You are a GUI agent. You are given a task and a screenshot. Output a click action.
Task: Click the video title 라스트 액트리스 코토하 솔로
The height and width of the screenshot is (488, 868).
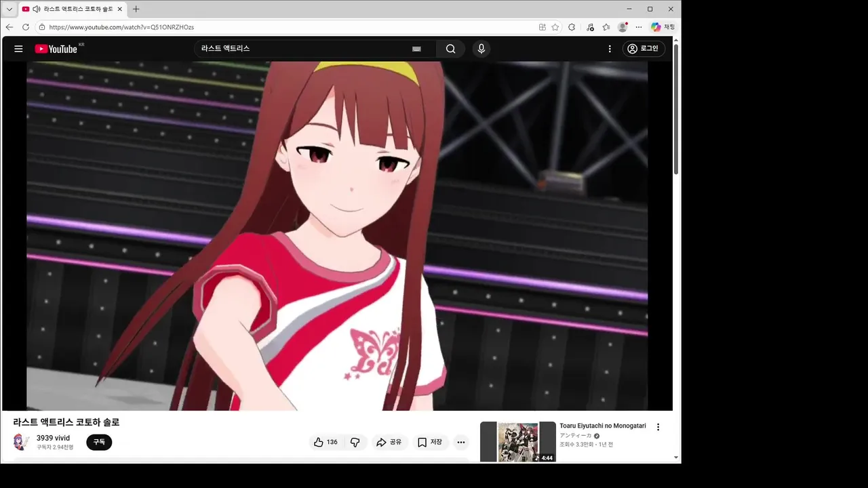pyautogui.click(x=66, y=422)
